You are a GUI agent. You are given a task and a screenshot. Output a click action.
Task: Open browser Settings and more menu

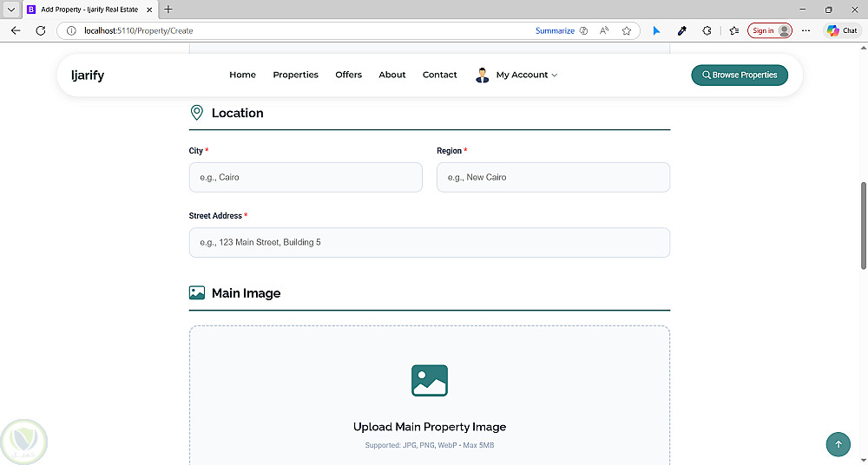[806, 30]
